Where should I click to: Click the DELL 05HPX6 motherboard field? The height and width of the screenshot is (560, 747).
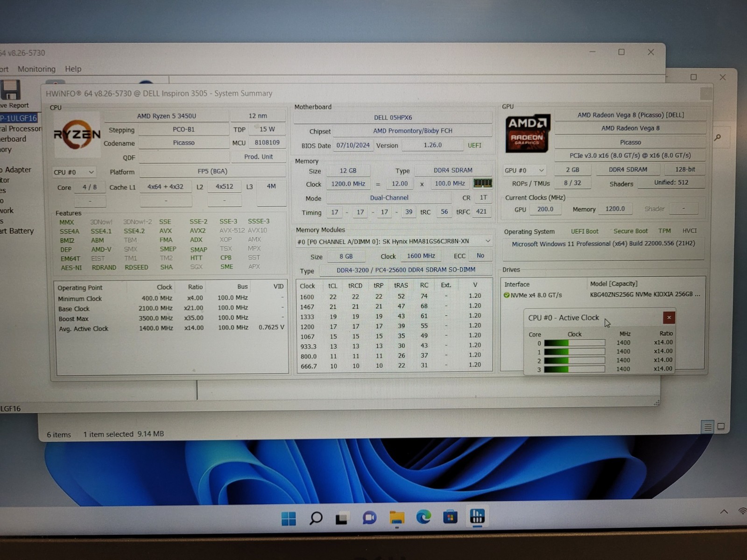click(x=393, y=118)
